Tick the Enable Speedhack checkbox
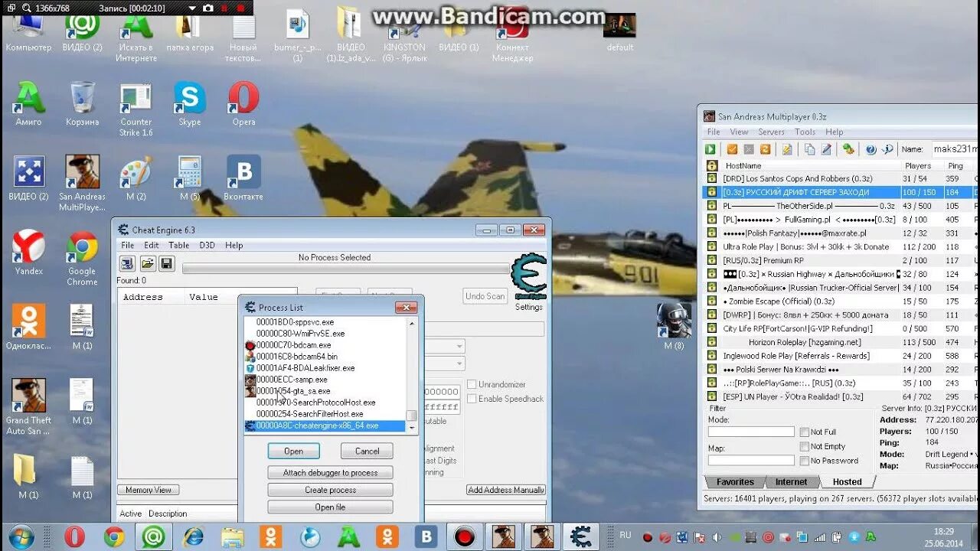980x551 pixels. click(472, 399)
